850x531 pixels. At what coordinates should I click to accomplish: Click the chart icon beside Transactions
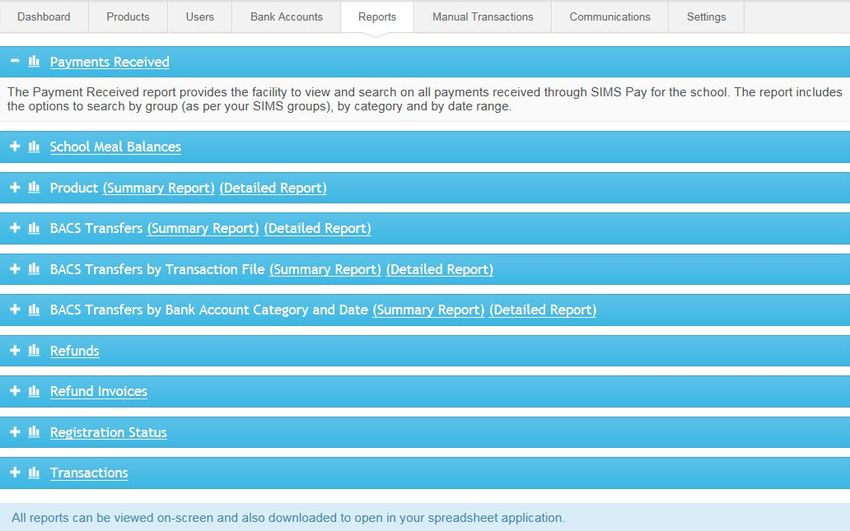[34, 472]
